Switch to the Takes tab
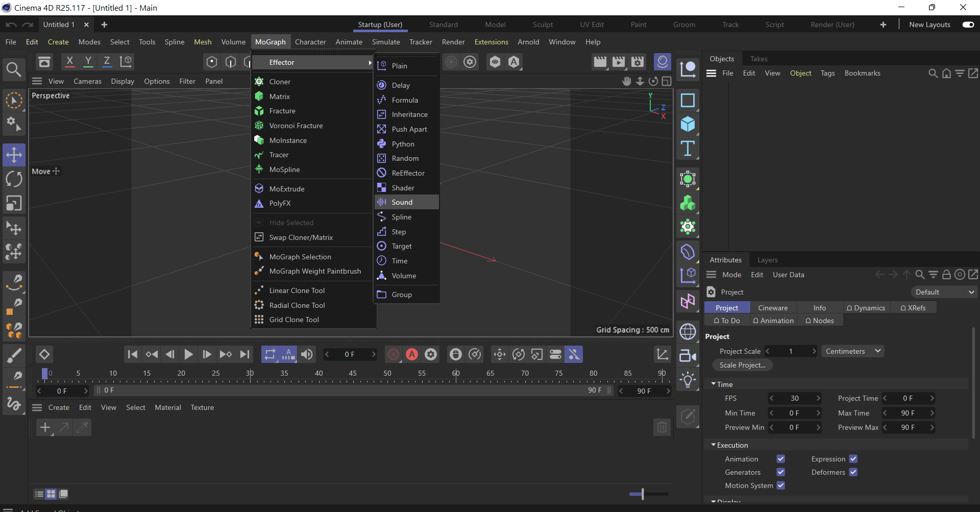 pyautogui.click(x=758, y=59)
